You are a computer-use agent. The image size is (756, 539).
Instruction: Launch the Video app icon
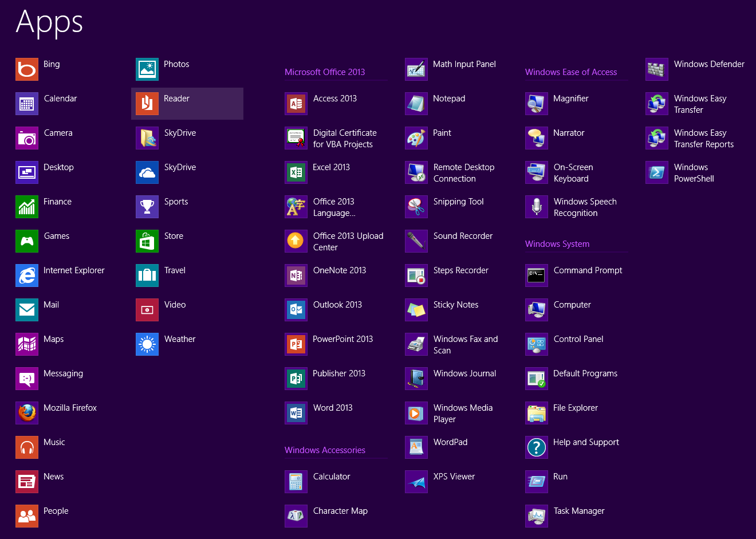pos(147,310)
